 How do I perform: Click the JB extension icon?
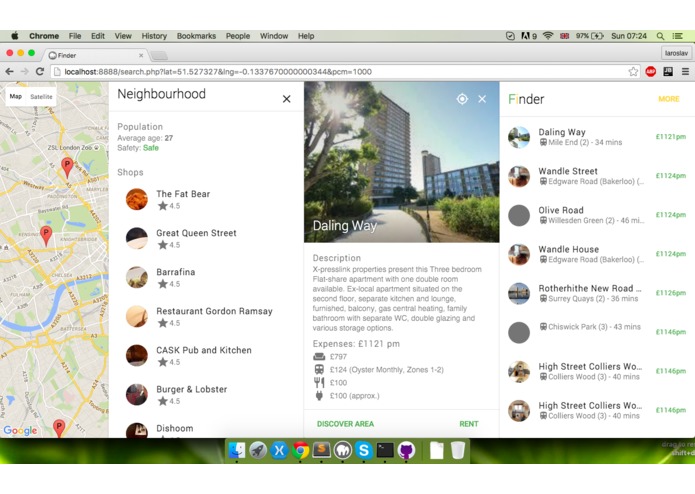click(x=668, y=71)
